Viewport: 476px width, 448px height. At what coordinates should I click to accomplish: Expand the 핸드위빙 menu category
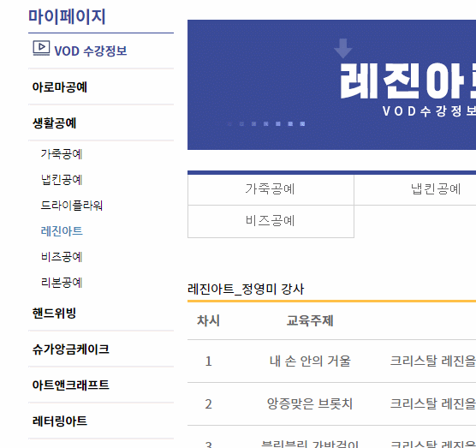point(54,314)
